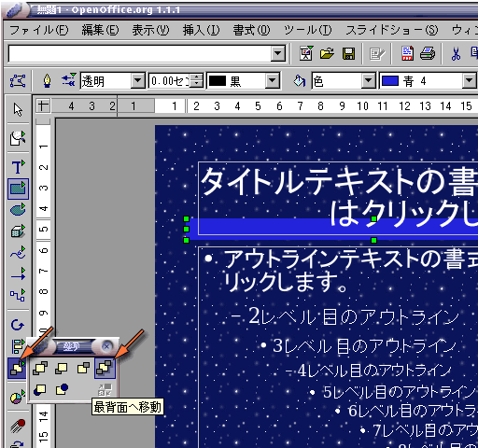
Task: Select the Connector tool
Action: (18, 295)
